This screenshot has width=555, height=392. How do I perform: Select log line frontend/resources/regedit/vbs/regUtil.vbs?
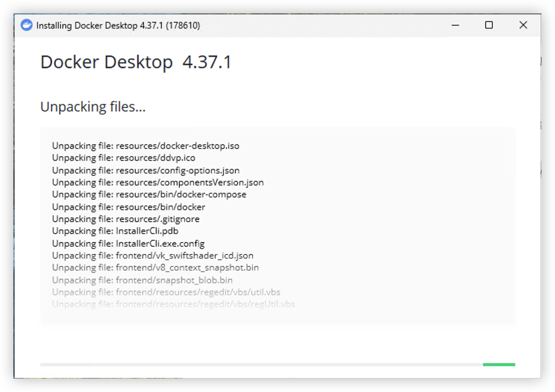(x=173, y=304)
